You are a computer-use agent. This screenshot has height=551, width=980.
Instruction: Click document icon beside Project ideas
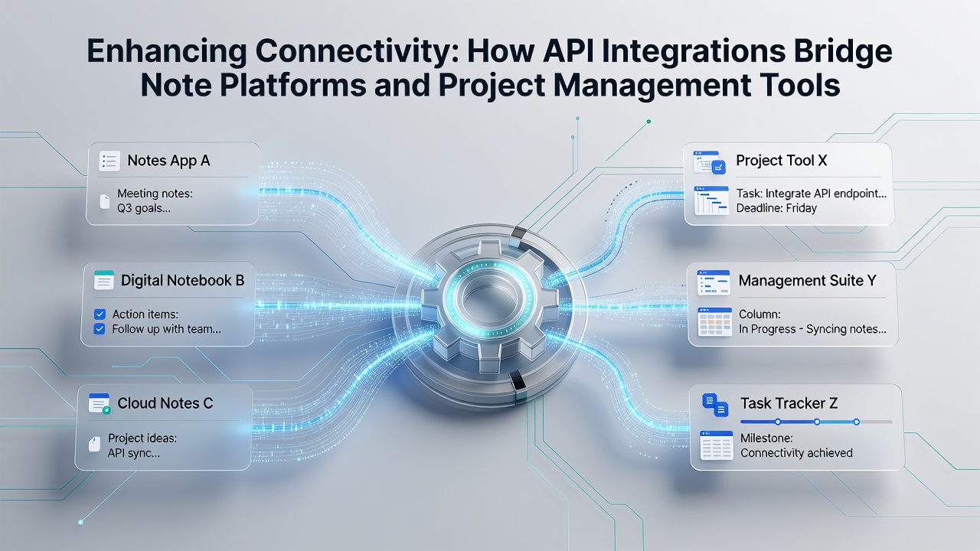[94, 445]
